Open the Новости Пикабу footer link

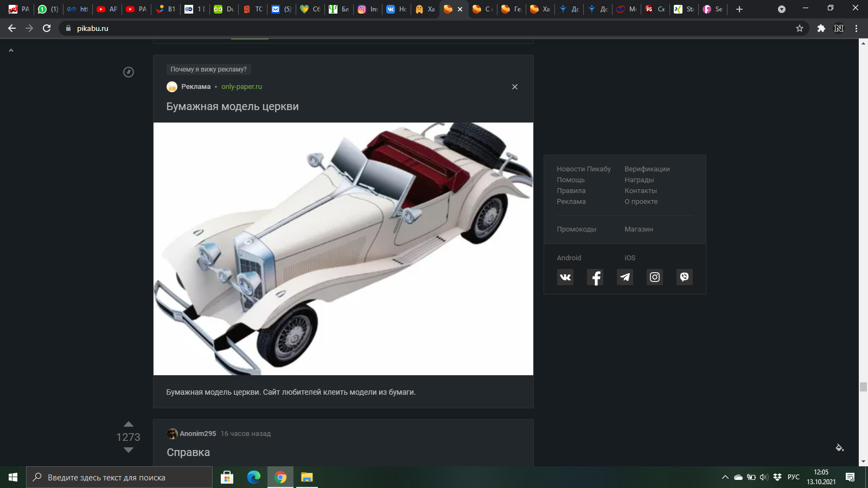[x=584, y=169]
